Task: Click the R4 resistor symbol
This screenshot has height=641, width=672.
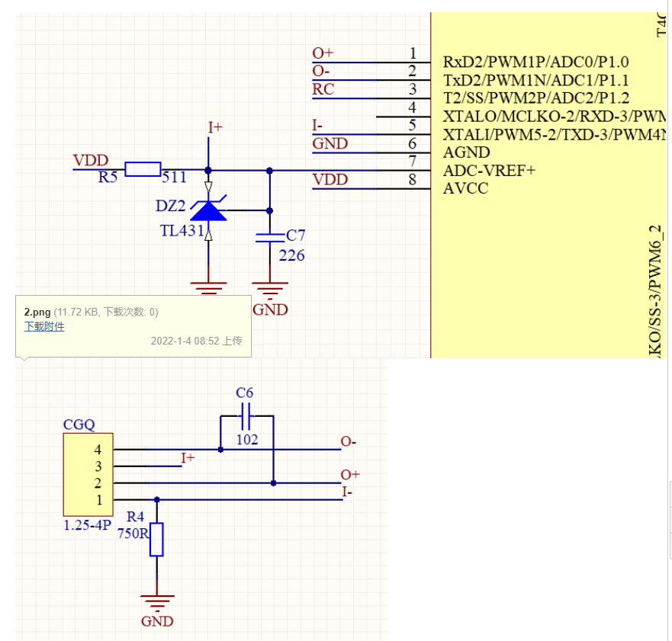Action: (x=156, y=540)
